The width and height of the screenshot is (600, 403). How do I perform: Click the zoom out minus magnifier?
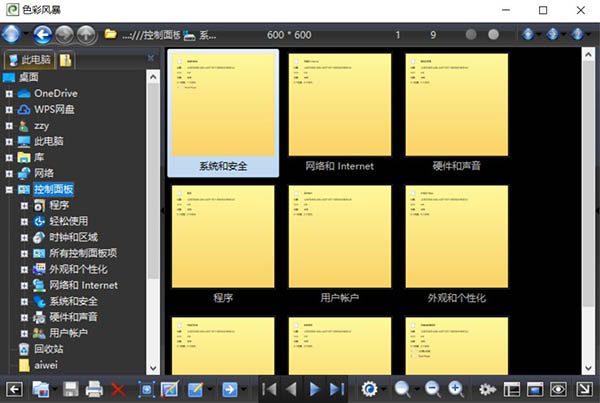tap(433, 389)
